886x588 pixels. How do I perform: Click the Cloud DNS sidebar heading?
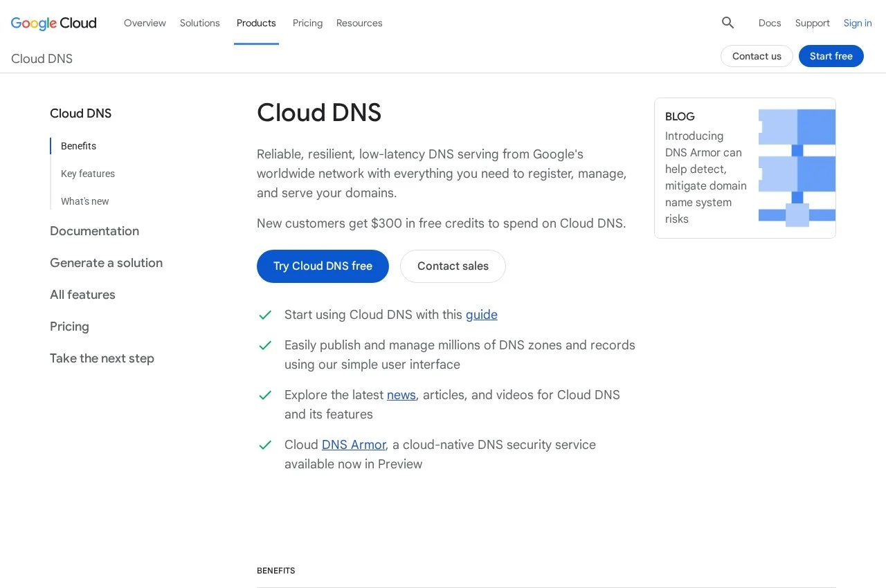click(x=80, y=113)
